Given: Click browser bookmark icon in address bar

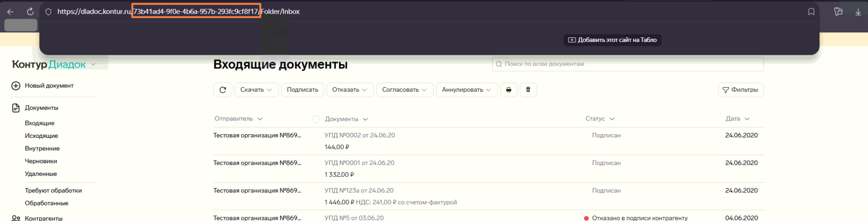Looking at the screenshot, I should [x=811, y=12].
